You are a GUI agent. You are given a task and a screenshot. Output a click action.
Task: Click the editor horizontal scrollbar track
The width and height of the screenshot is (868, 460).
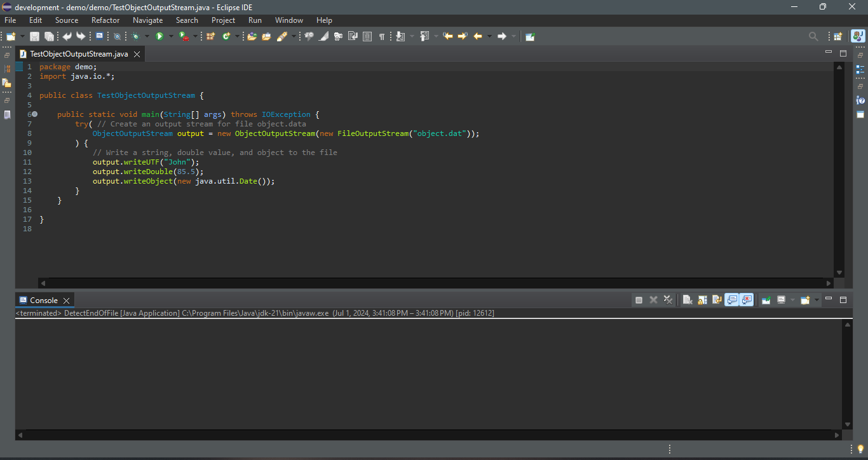pos(435,283)
